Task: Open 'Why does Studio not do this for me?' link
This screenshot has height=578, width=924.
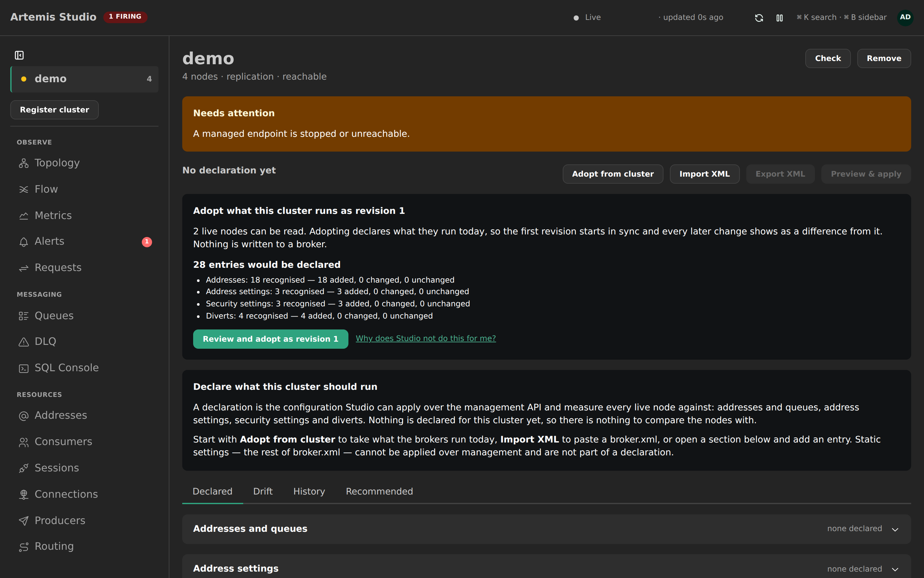Action: [x=426, y=338]
